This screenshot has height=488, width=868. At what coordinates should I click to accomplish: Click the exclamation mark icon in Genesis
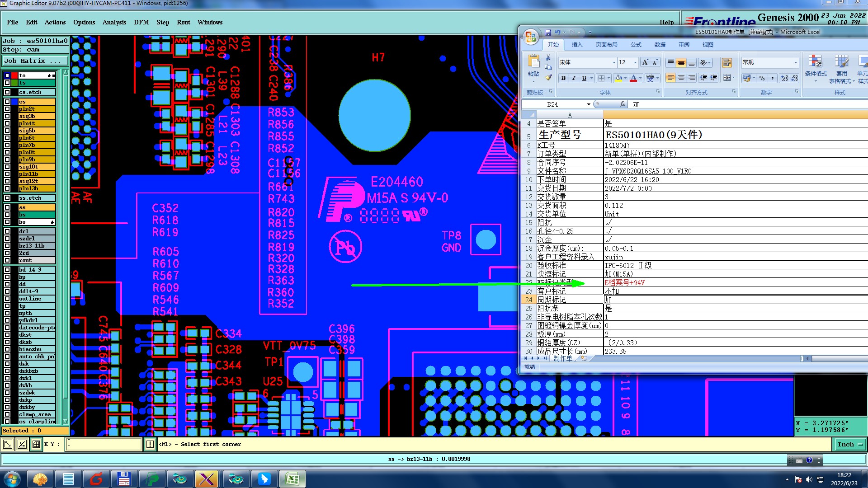[x=150, y=445]
